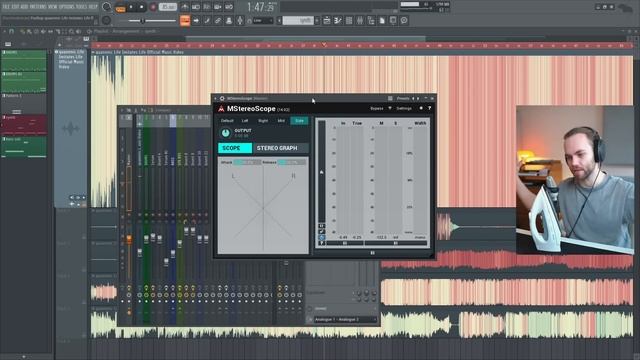The image size is (640, 360).
Task: Open Analogue 1 - Analogue 2 output dropdown in Mixer
Action: click(x=345, y=320)
